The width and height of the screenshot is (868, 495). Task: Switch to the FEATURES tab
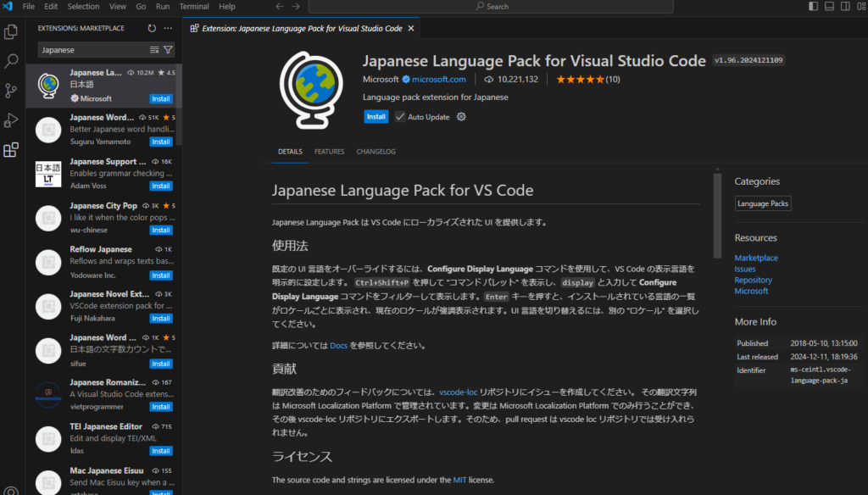[329, 152]
